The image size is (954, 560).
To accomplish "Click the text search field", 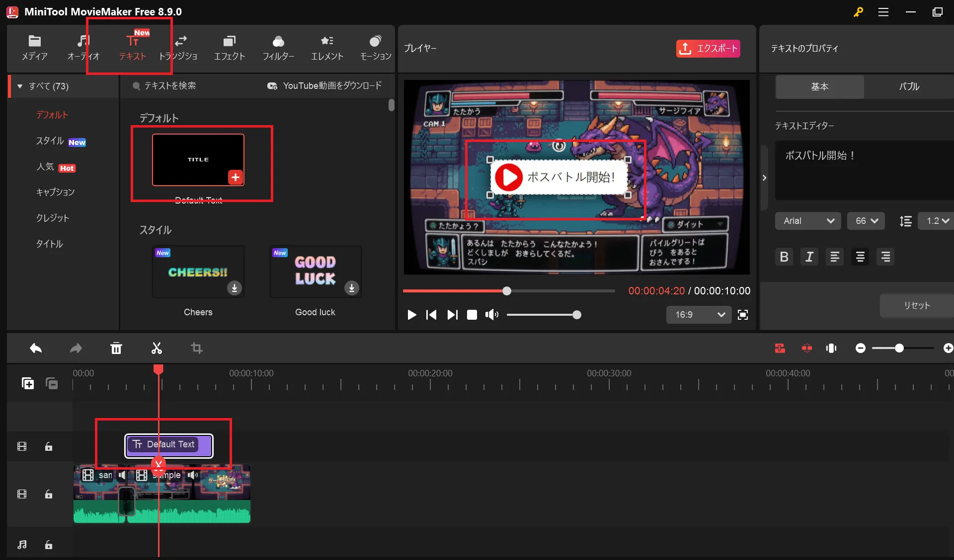I will pyautogui.click(x=170, y=86).
